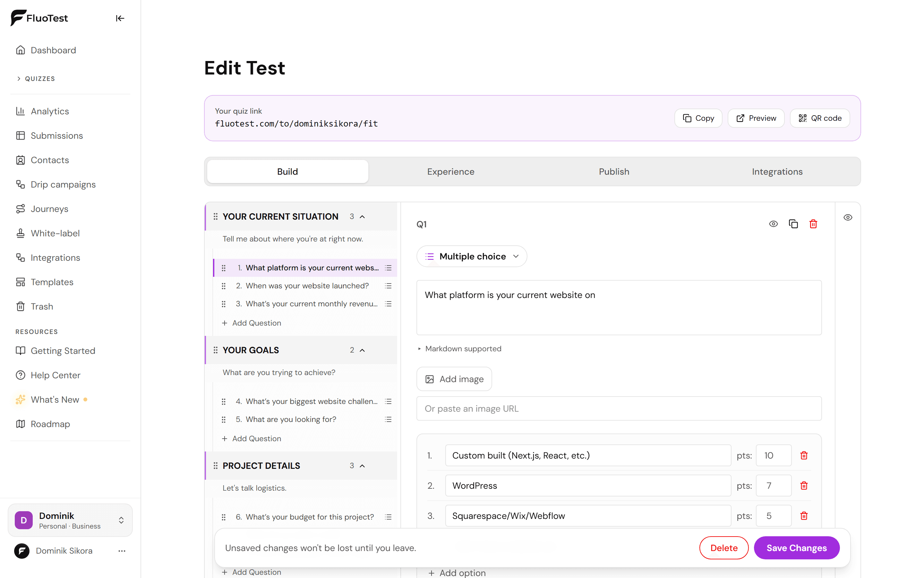Go to Submissions page
Image resolution: width=924 pixels, height=578 pixels.
click(x=49, y=136)
